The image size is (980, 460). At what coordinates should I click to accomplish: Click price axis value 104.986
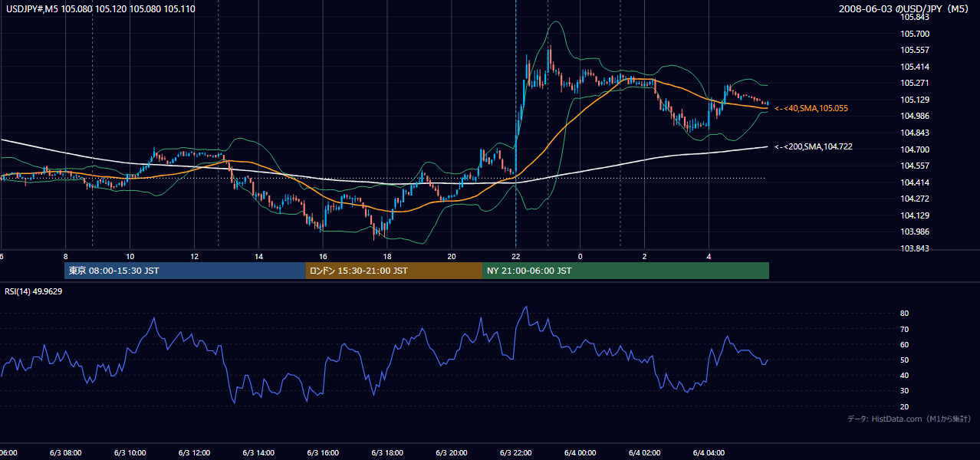(x=914, y=117)
